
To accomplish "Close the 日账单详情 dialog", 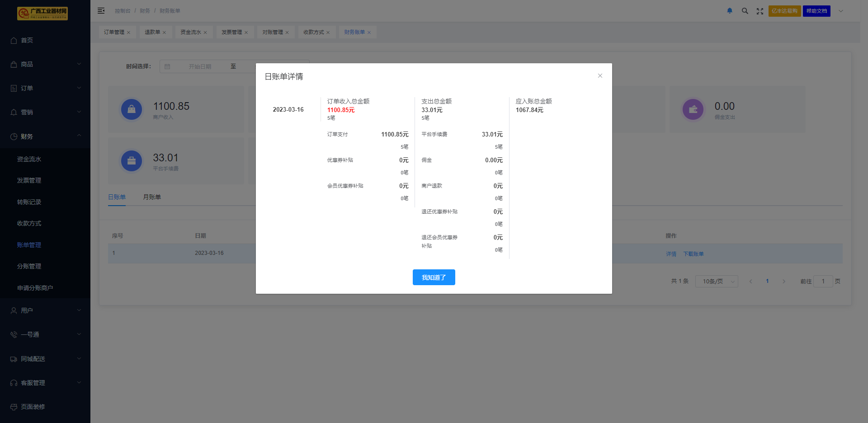I will (600, 76).
